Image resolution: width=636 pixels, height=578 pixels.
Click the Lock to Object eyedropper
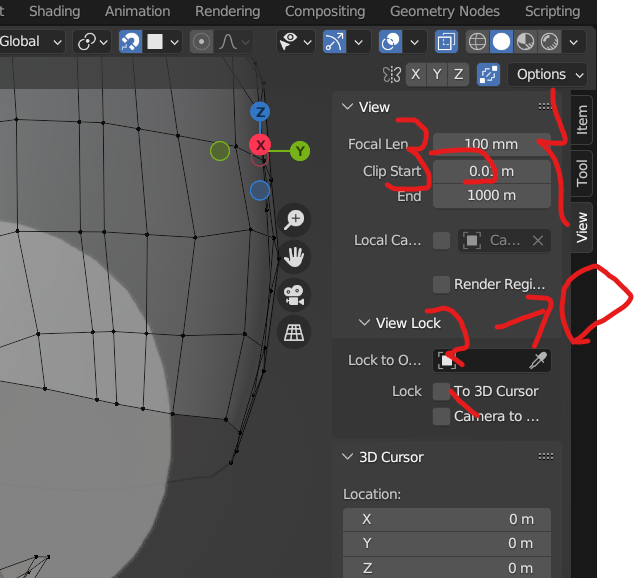538,360
